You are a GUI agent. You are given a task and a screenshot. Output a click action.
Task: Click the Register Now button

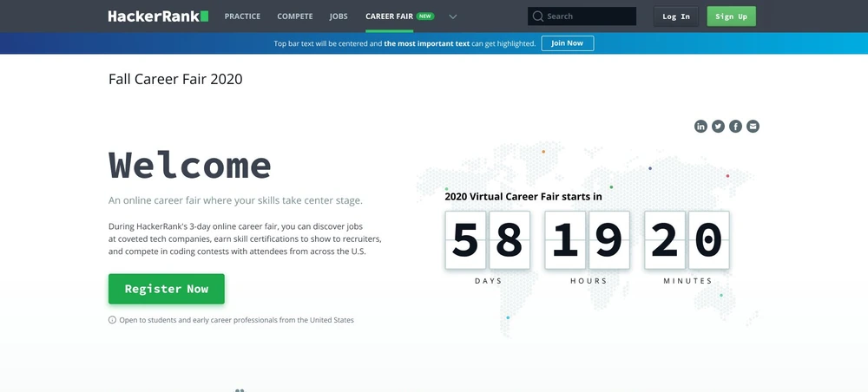[x=167, y=289]
